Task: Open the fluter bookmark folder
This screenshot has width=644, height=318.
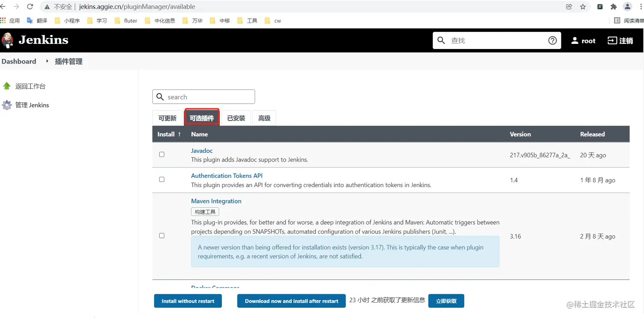Action: click(126, 20)
